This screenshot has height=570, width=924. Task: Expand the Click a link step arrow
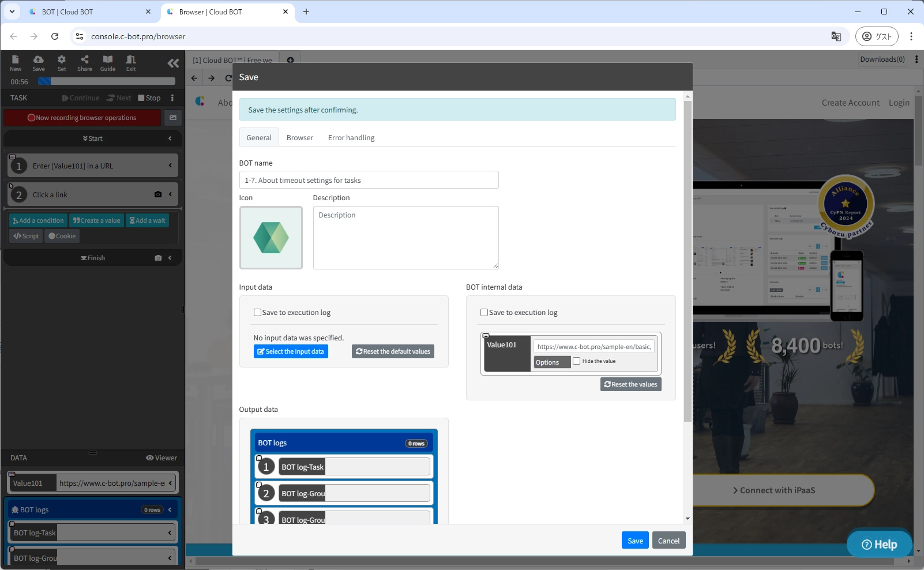(170, 194)
